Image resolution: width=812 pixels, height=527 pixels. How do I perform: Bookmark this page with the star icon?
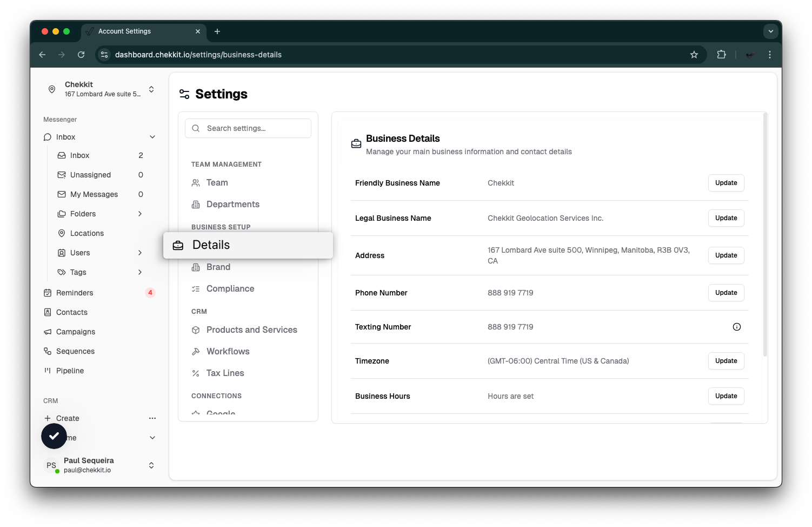pyautogui.click(x=694, y=55)
